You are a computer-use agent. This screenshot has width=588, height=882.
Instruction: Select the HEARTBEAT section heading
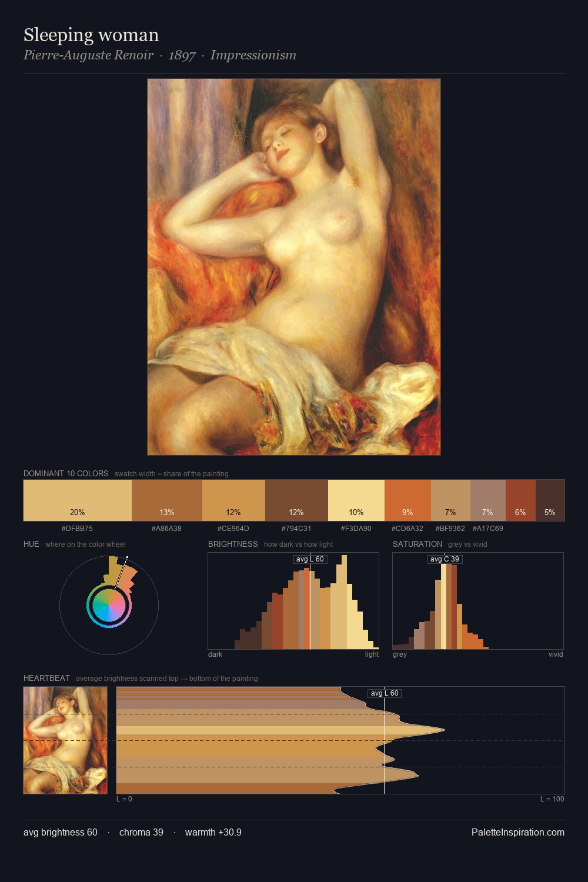pos(46,678)
